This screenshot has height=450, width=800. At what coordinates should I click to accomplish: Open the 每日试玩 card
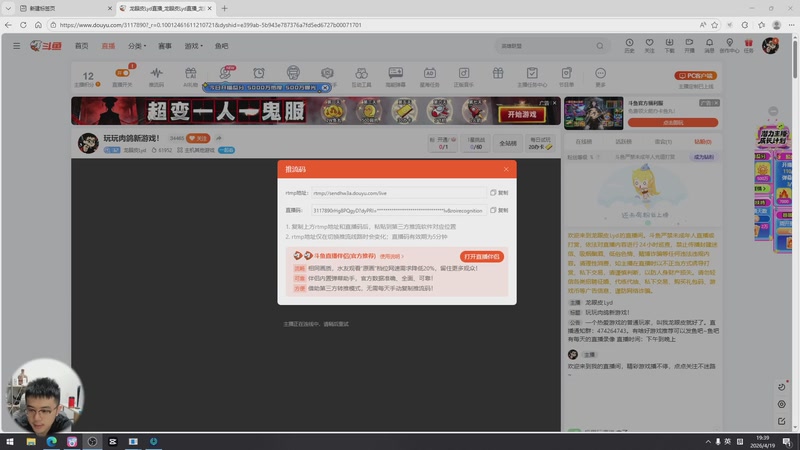click(540, 143)
